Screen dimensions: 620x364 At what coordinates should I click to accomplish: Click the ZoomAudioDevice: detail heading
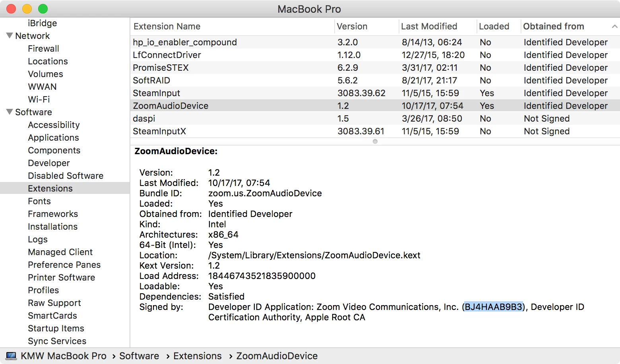[x=176, y=151]
